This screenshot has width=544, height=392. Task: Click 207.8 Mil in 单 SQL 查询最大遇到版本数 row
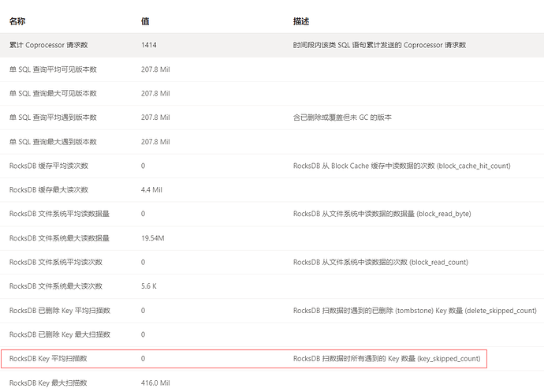pos(155,142)
